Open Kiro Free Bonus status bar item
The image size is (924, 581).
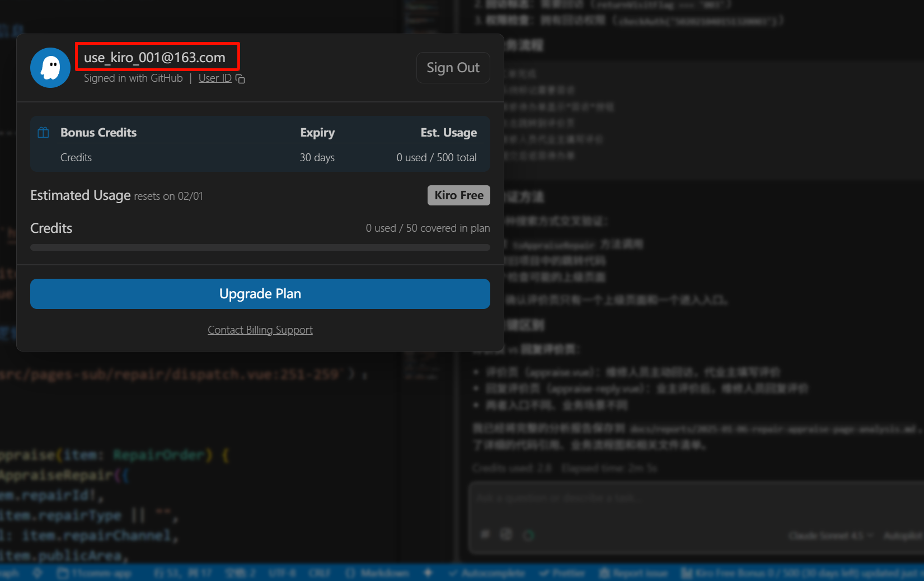pyautogui.click(x=800, y=573)
